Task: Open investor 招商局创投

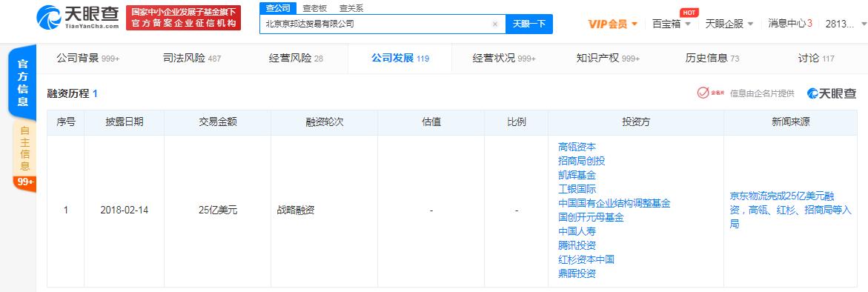Action: (x=582, y=161)
